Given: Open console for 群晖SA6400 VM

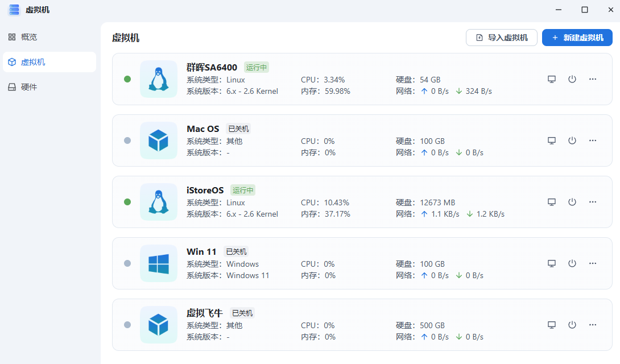Looking at the screenshot, I should (552, 79).
